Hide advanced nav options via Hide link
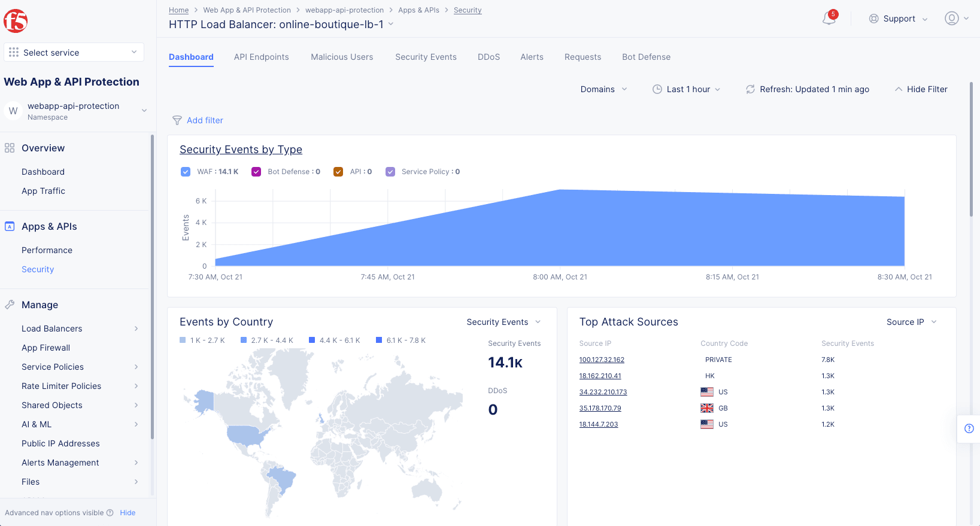This screenshot has width=980, height=526. 128,513
